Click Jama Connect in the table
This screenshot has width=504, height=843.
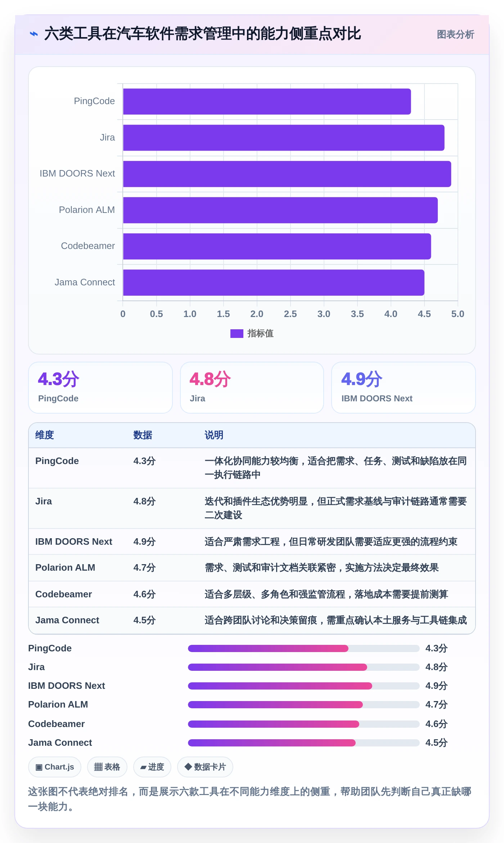pyautogui.click(x=67, y=620)
